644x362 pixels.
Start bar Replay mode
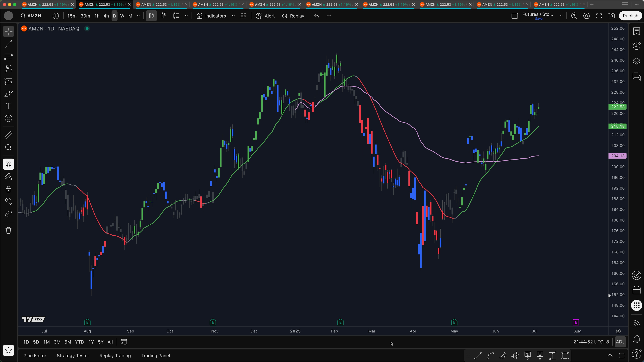293,16
